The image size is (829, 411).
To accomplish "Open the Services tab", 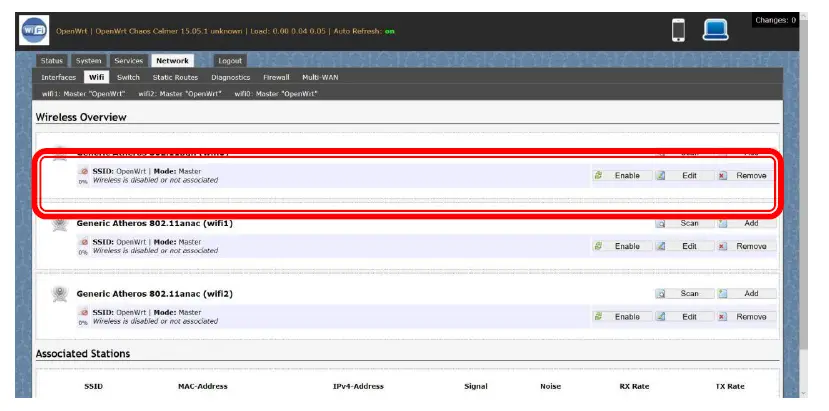I will [x=128, y=61].
